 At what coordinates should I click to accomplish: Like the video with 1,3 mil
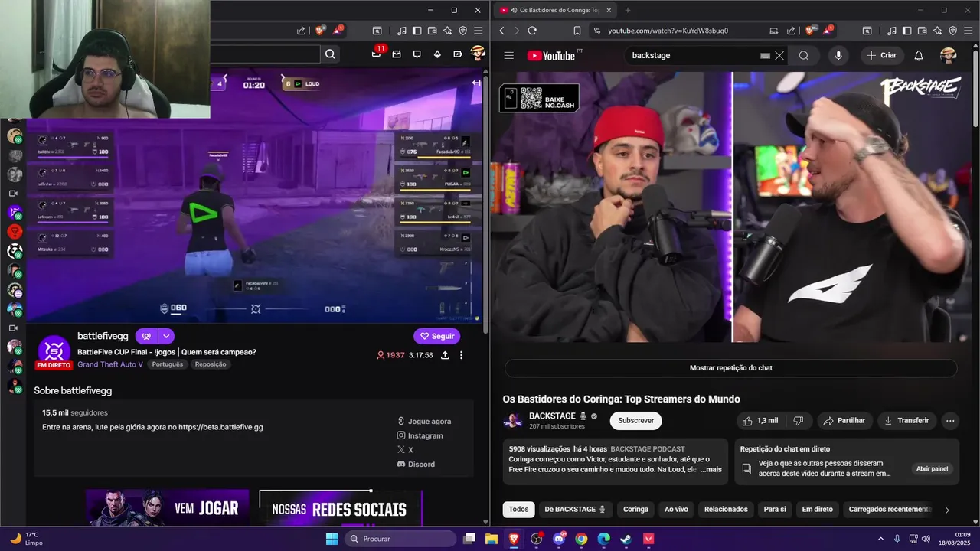760,421
